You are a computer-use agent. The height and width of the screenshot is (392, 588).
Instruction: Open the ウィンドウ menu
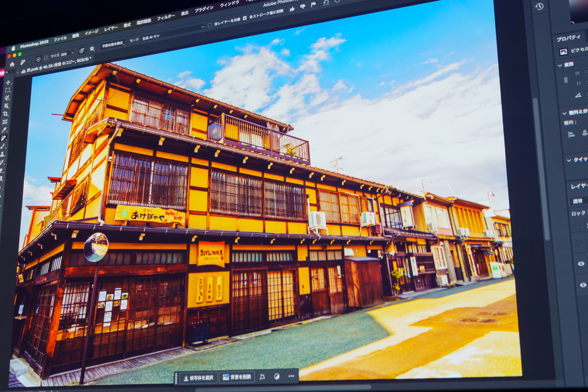pyautogui.click(x=229, y=4)
